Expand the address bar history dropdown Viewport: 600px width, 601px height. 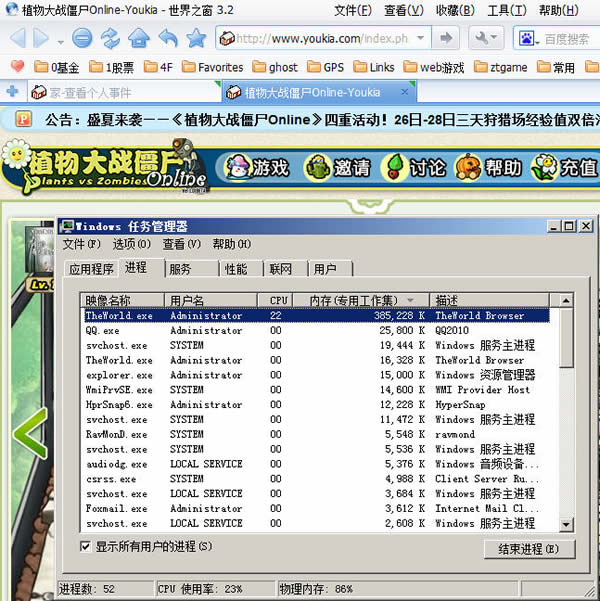point(421,38)
